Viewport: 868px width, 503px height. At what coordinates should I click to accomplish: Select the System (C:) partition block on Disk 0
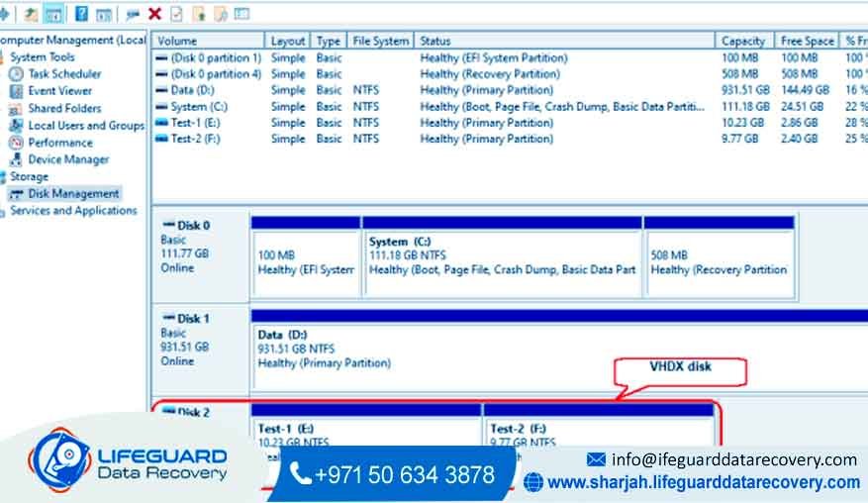tap(502, 257)
